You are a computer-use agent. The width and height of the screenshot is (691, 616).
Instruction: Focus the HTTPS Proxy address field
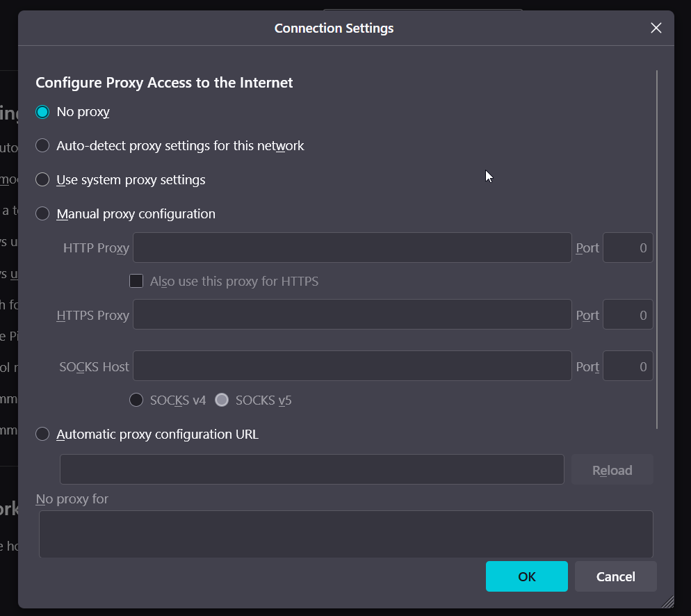352,315
